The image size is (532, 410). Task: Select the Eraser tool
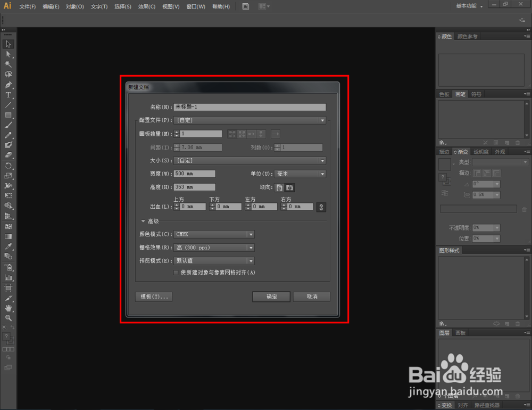pos(8,155)
